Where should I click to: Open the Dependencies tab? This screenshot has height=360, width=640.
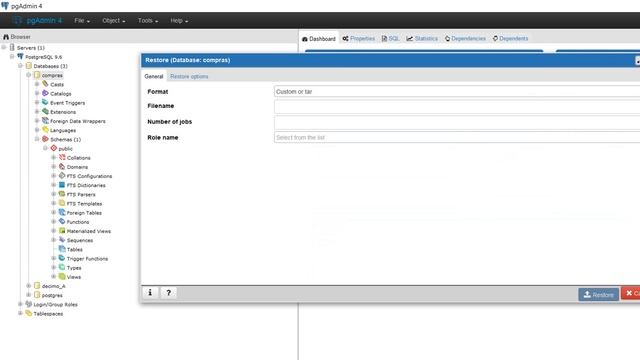(x=465, y=38)
